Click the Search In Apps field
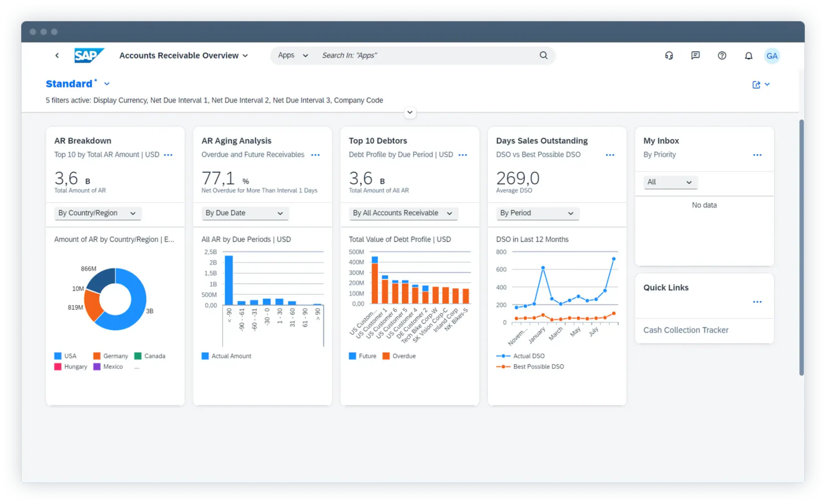This screenshot has height=504, width=826. pos(427,55)
